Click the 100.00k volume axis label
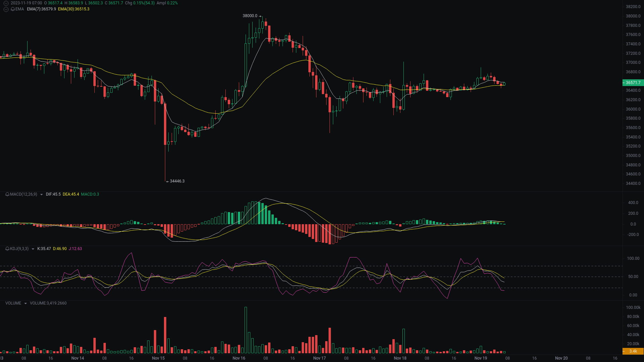The height and width of the screenshot is (362, 644). click(x=633, y=308)
